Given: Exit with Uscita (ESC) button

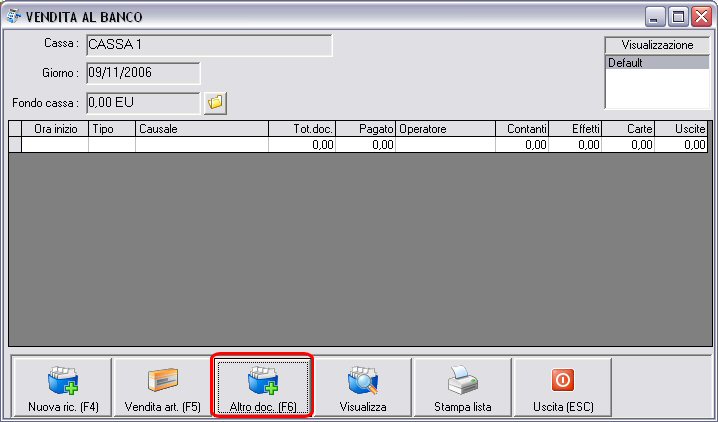Looking at the screenshot, I should click(x=563, y=387).
